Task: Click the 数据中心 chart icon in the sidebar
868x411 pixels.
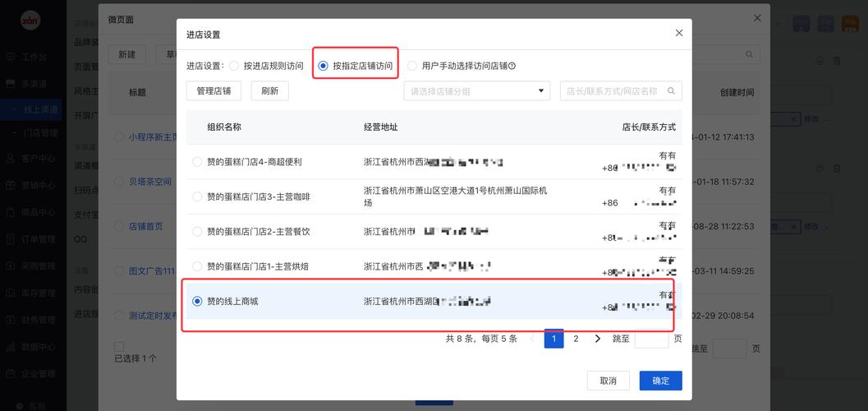Action: 10,347
